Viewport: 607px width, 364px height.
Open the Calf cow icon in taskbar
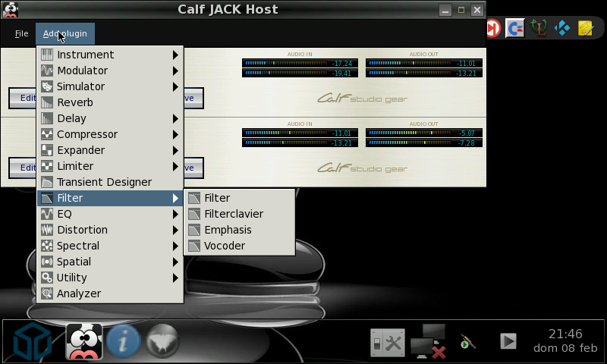(x=84, y=341)
